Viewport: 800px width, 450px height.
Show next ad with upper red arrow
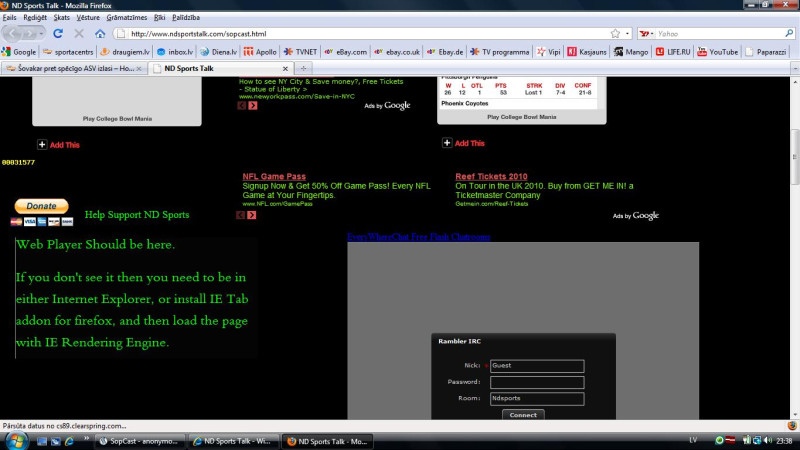click(x=253, y=106)
